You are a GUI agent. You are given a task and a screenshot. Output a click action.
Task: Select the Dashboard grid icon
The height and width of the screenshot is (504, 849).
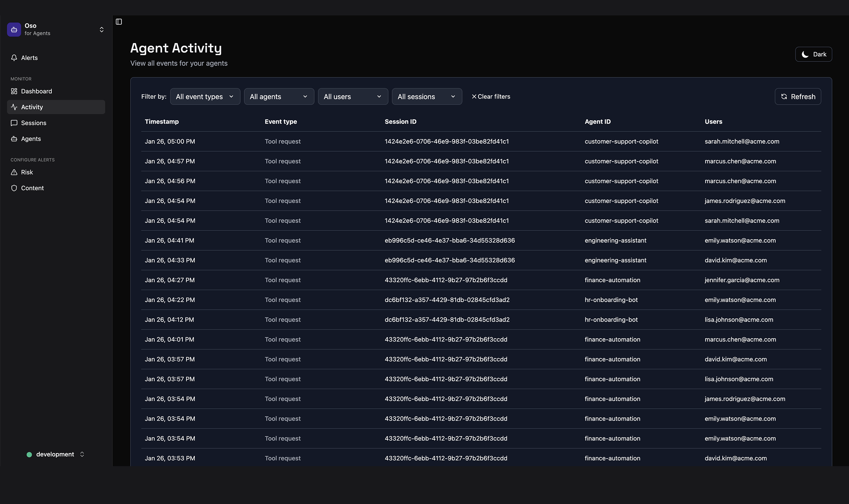pos(14,91)
